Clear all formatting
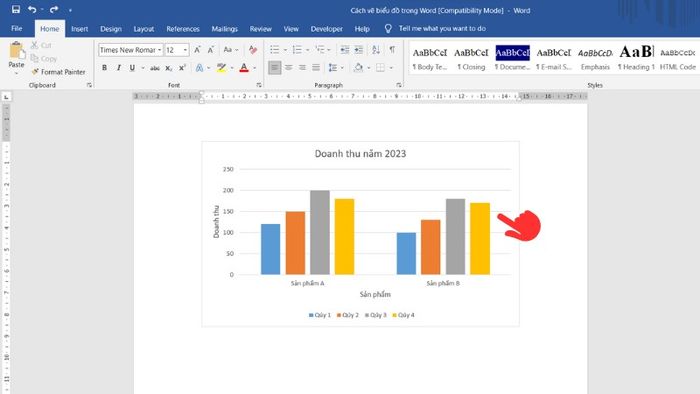This screenshot has width=700, height=394. tap(253, 50)
